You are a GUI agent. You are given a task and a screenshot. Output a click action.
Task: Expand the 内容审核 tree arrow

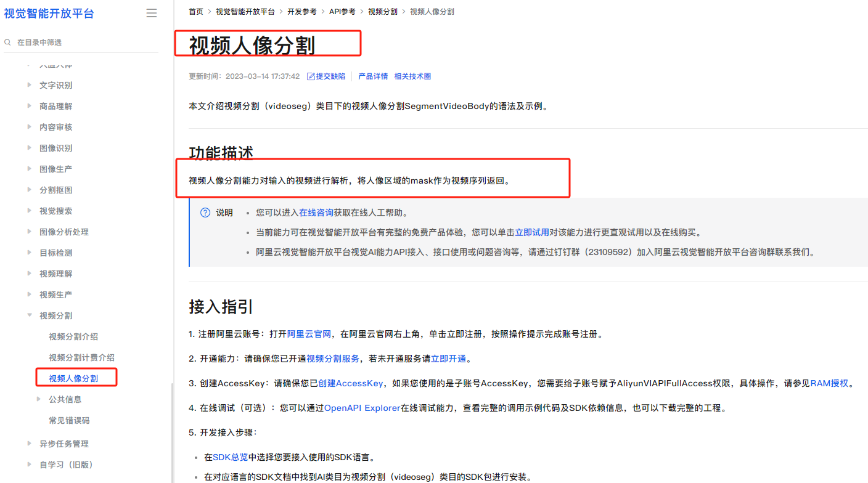30,127
